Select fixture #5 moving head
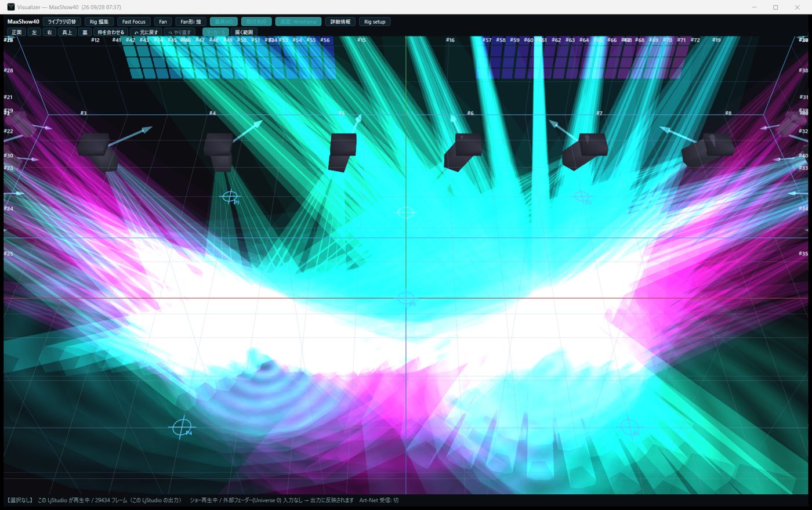The height and width of the screenshot is (510, 812). tap(342, 152)
